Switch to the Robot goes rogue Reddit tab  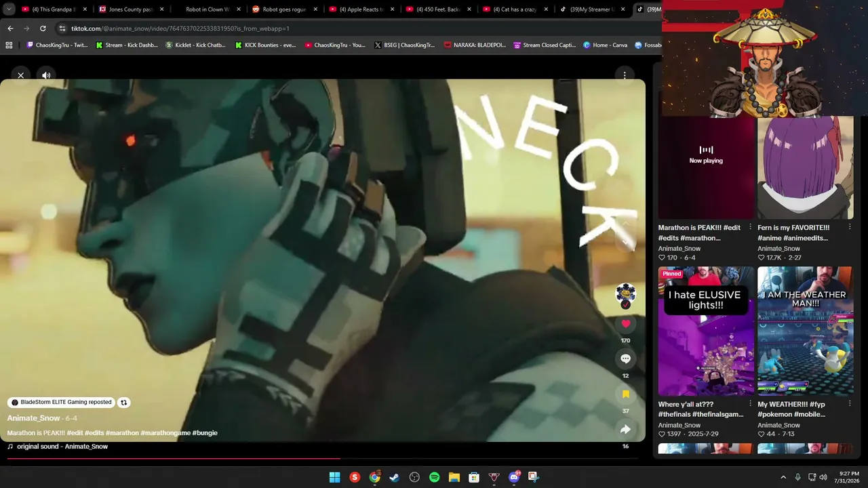pyautogui.click(x=285, y=9)
